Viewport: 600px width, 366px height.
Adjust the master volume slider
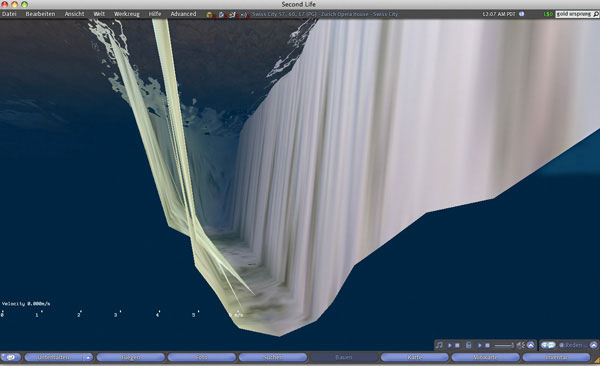pyautogui.click(x=504, y=345)
